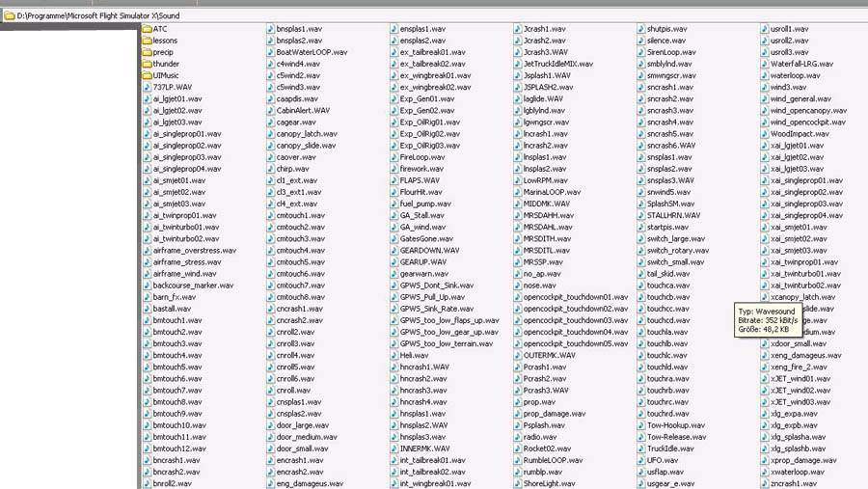Select file bmtouch10.wav
This screenshot has height=489, width=868.
click(x=179, y=425)
